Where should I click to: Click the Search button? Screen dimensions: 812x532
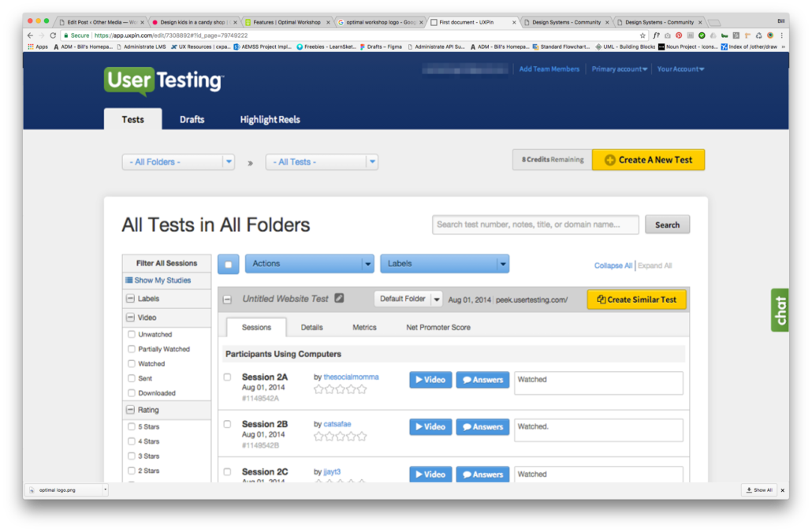tap(667, 225)
